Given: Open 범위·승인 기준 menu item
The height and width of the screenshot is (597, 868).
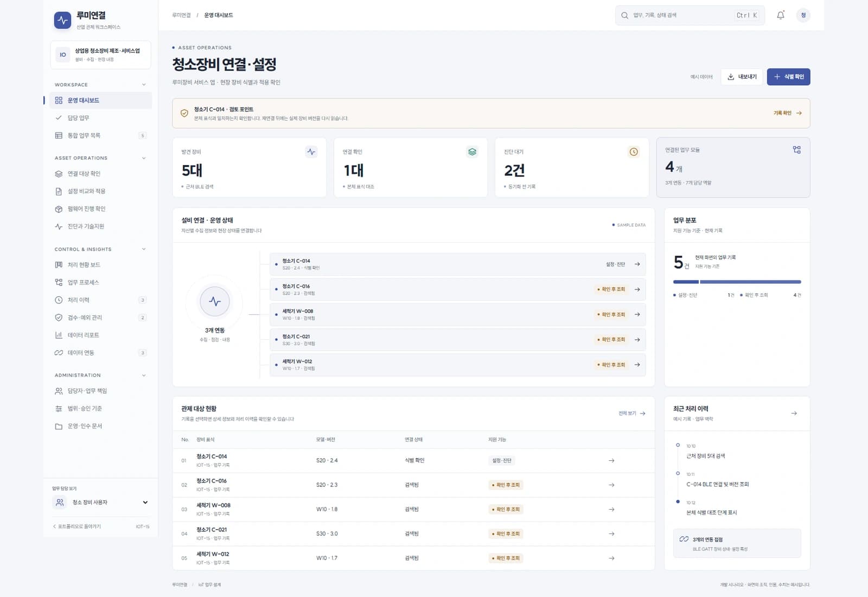Looking at the screenshot, I should pos(101,409).
